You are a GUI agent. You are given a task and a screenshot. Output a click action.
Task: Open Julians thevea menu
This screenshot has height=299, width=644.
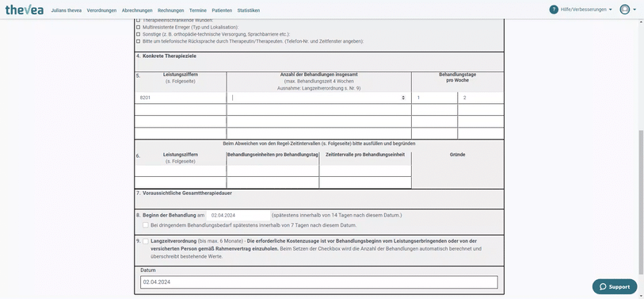tap(66, 10)
